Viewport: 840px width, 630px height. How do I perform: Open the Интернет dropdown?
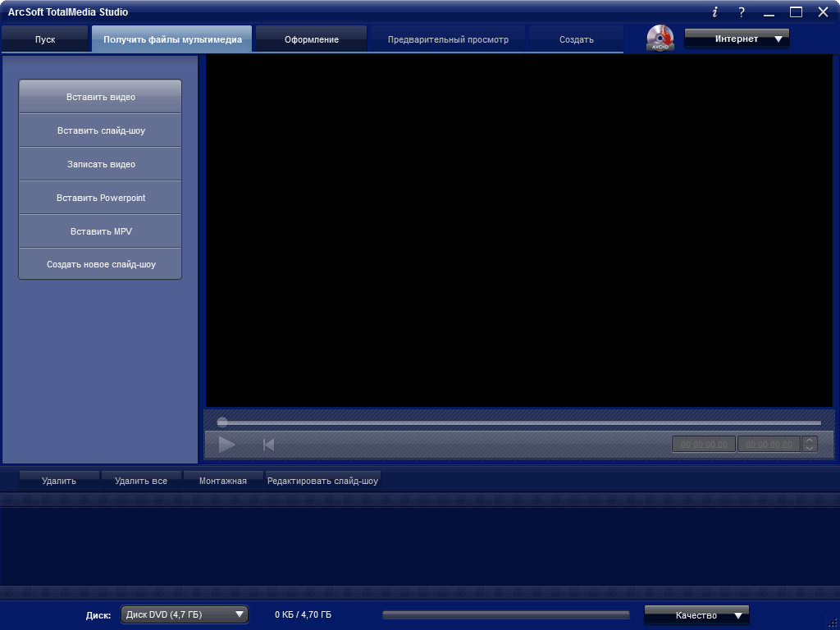coord(737,39)
